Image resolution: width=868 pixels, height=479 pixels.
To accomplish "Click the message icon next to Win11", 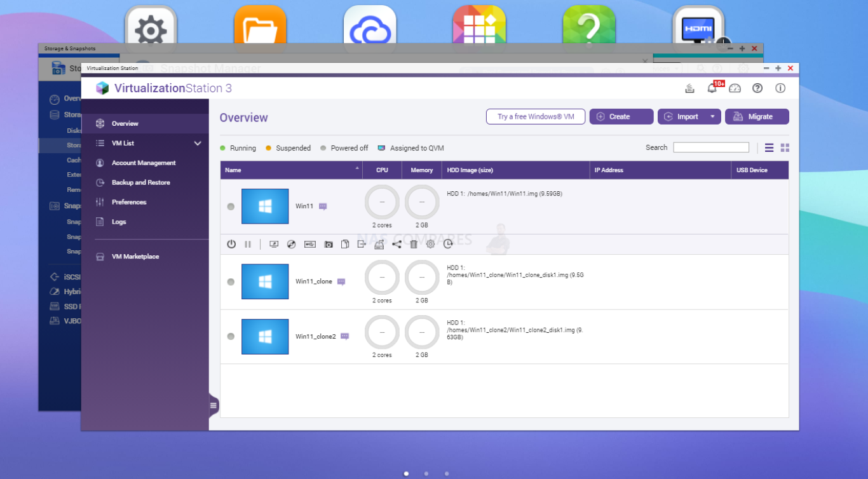I will pyautogui.click(x=323, y=206).
